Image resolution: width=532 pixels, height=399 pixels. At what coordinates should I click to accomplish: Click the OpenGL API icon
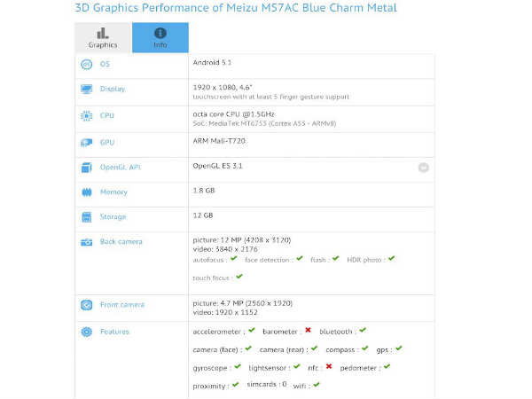tap(87, 168)
